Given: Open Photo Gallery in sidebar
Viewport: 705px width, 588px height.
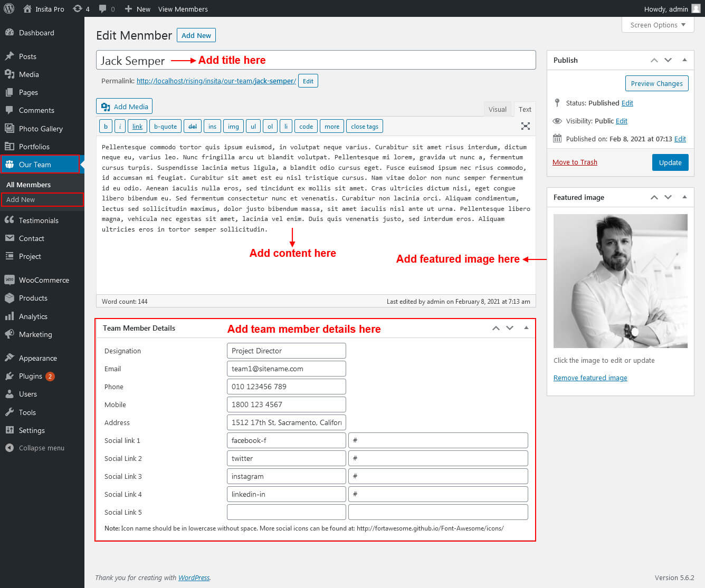Looking at the screenshot, I should point(41,129).
